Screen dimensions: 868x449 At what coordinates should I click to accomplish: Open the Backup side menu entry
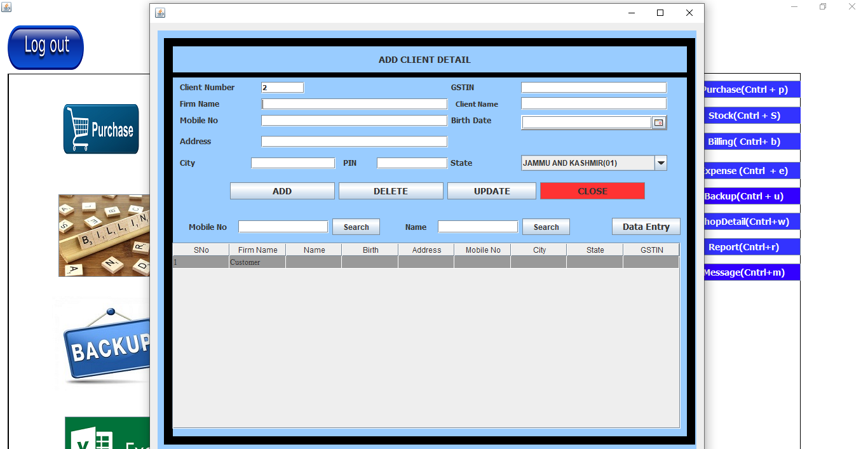tap(743, 196)
